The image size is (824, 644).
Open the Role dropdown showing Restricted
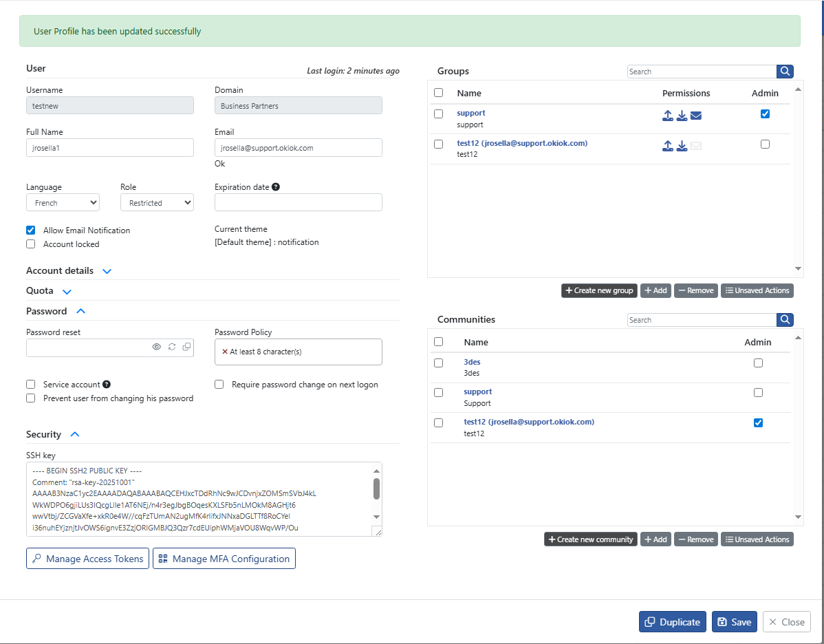pyautogui.click(x=157, y=202)
